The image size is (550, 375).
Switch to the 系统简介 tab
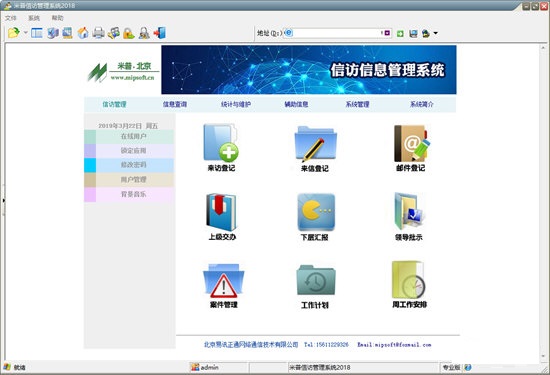422,104
